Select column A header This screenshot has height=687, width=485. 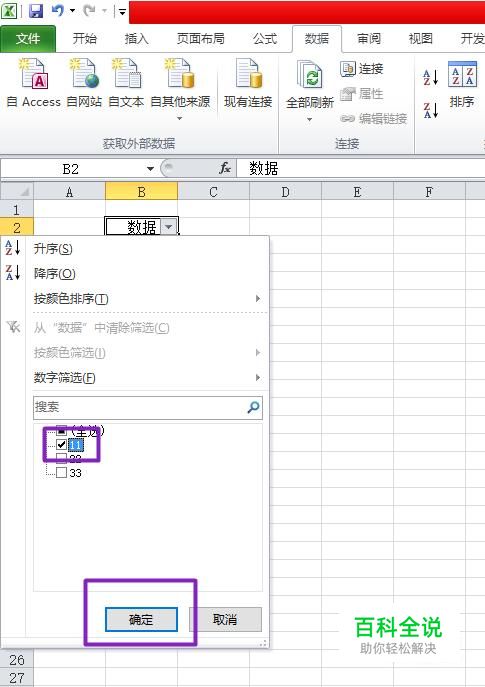tap(69, 192)
